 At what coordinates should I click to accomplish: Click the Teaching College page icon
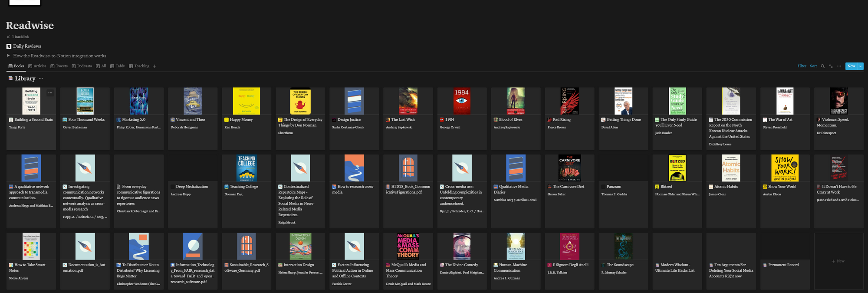(x=227, y=187)
